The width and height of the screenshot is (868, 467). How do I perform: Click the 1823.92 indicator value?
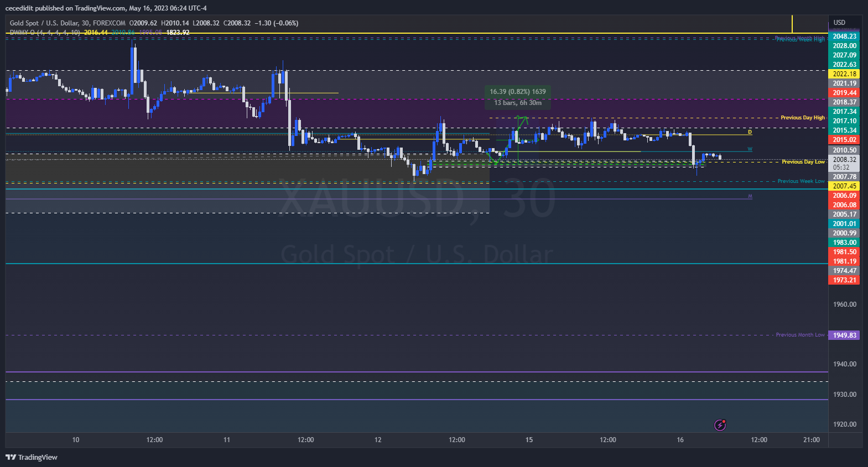tap(178, 33)
